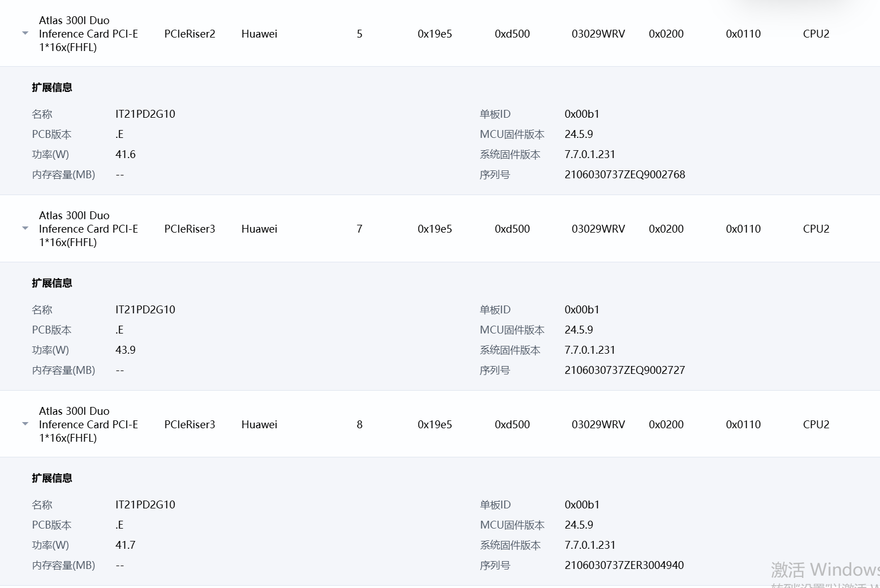Click serial number 2106030737ZEQ9002768
The width and height of the screenshot is (880, 588).
tap(624, 174)
